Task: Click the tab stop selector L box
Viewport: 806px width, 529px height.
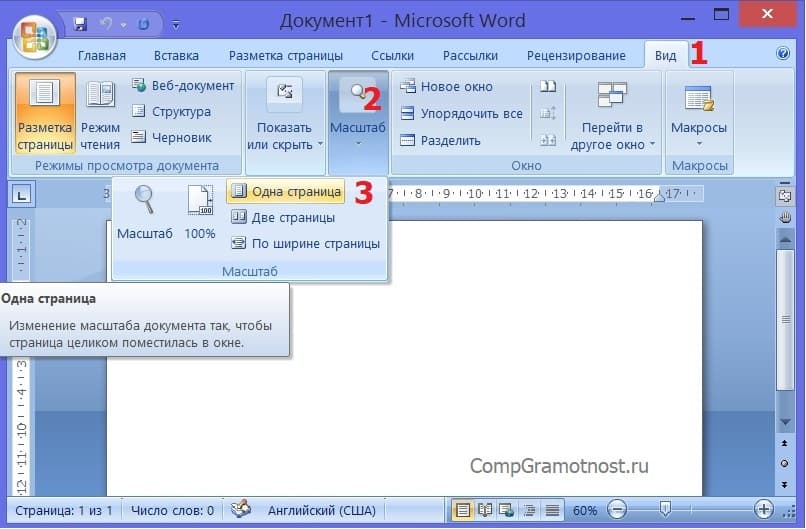Action: pos(22,195)
